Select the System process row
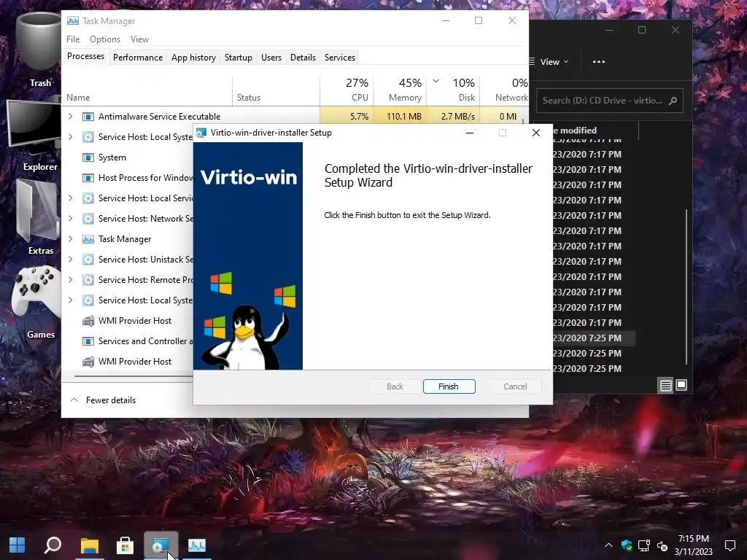 [128, 157]
